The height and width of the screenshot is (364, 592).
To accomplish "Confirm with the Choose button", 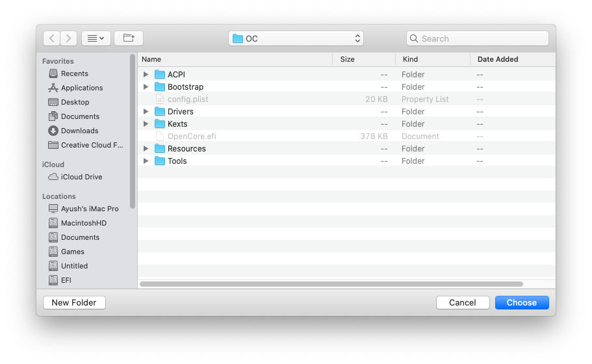I will click(522, 302).
